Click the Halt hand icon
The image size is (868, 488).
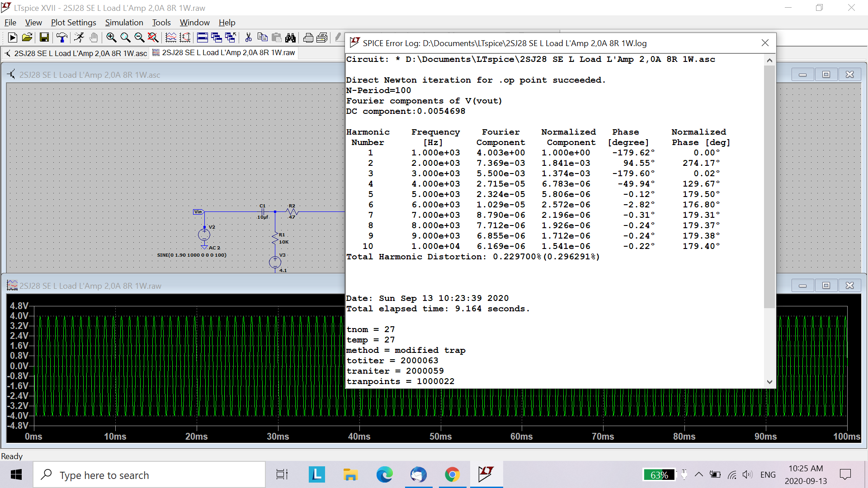pos(94,38)
